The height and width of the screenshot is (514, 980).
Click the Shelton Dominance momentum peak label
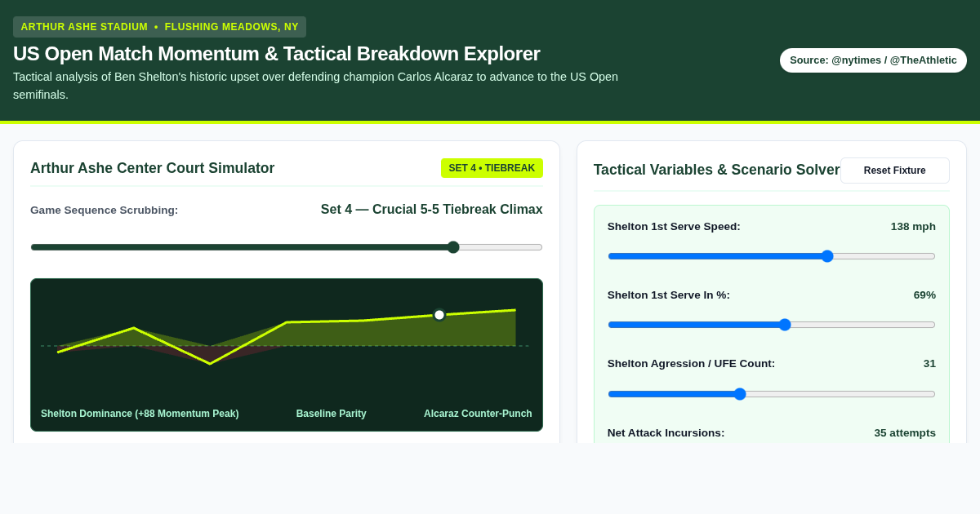pos(140,414)
